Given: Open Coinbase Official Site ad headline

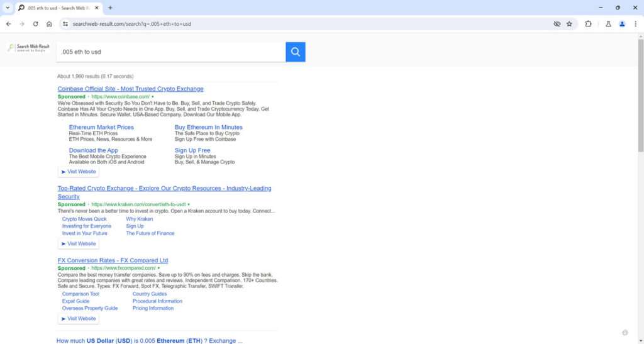Looking at the screenshot, I should pos(131,89).
